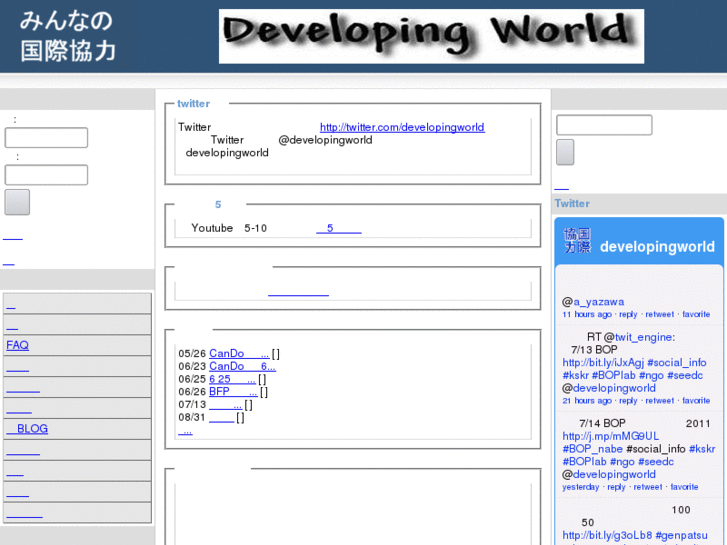Open the @twit_engine mention link
This screenshot has height=545, width=727.
[x=643, y=337]
